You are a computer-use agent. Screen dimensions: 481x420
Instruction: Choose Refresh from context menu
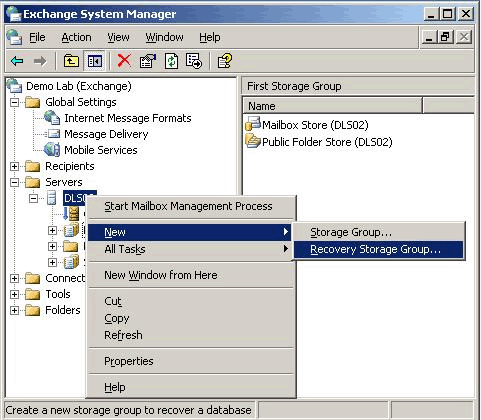click(190, 335)
